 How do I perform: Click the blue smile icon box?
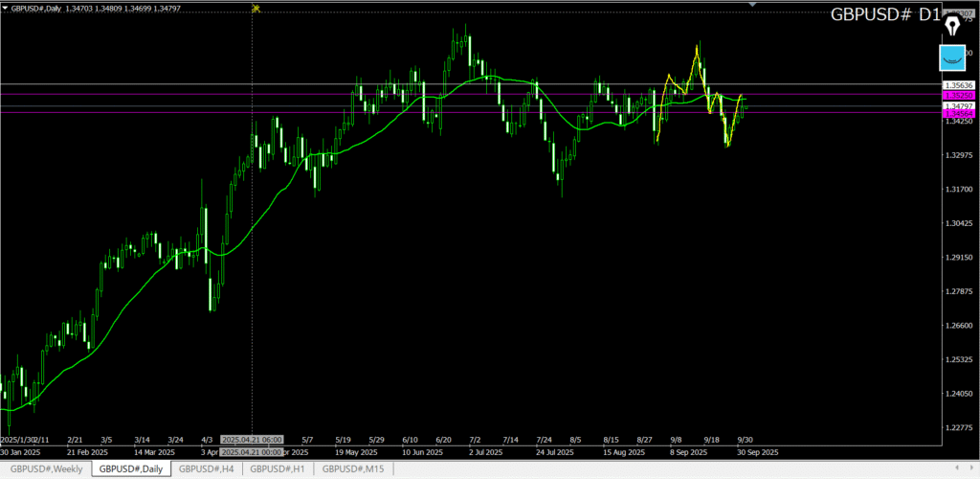click(952, 57)
